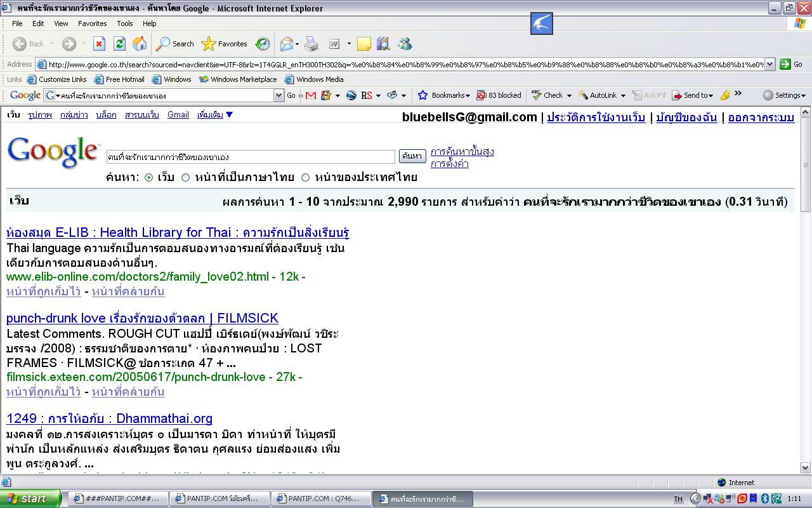812x508 pixels.
Task: Click the vertical scrollbar down arrow
Action: [x=806, y=468]
